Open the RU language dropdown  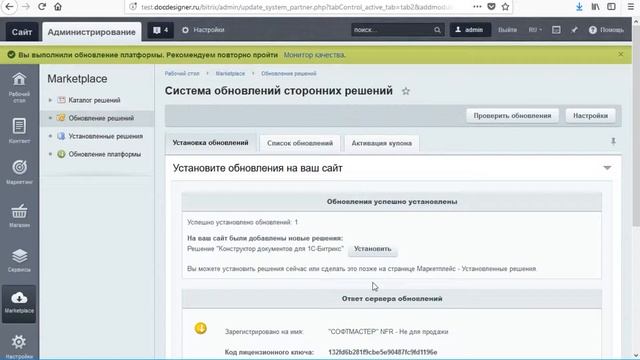click(x=535, y=30)
